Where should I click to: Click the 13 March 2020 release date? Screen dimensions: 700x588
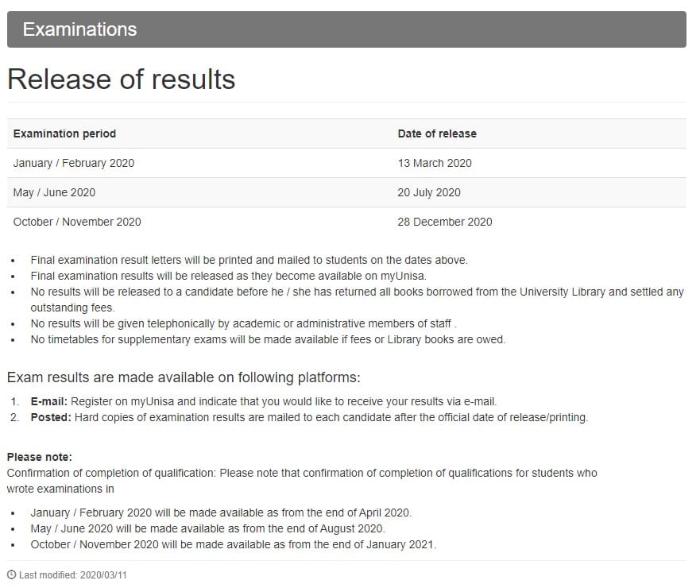pyautogui.click(x=435, y=163)
